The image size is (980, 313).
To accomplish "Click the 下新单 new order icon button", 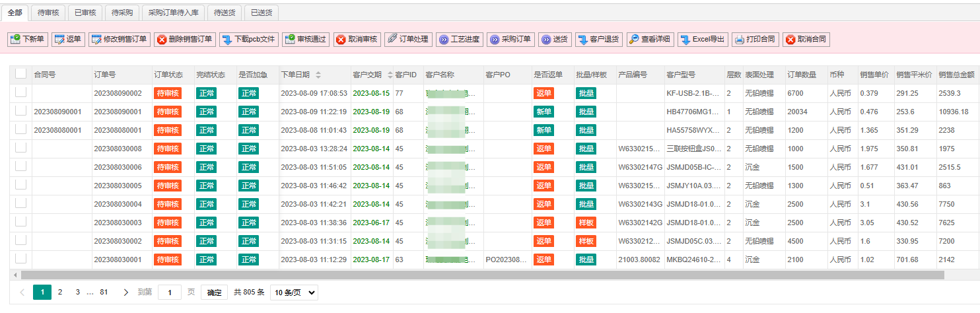I will pyautogui.click(x=28, y=40).
